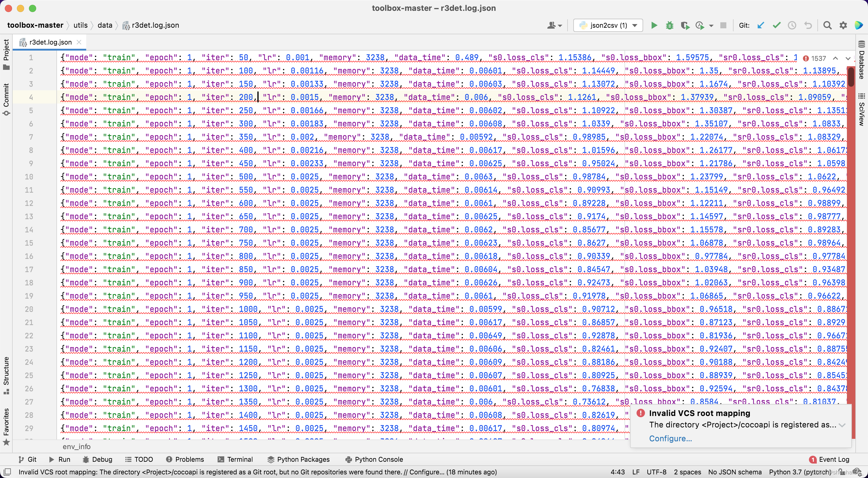Open Search Everywhere with the magnifier icon

pos(828,25)
